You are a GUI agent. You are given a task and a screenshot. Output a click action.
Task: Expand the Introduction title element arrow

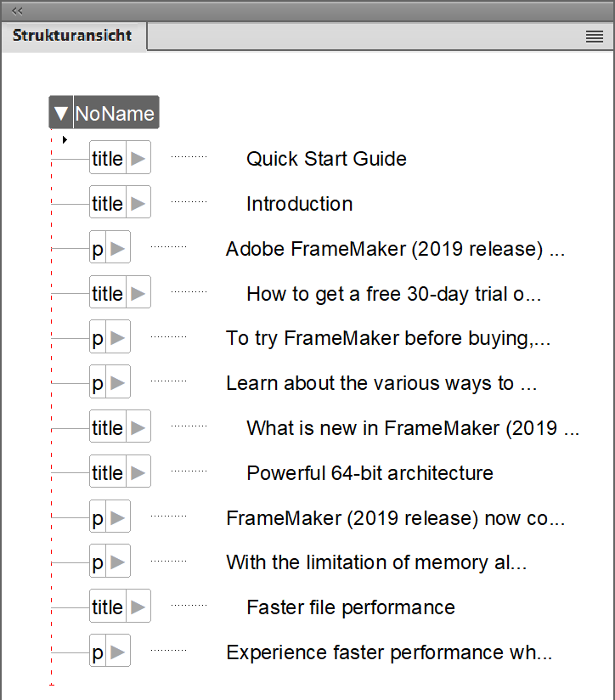tap(138, 202)
